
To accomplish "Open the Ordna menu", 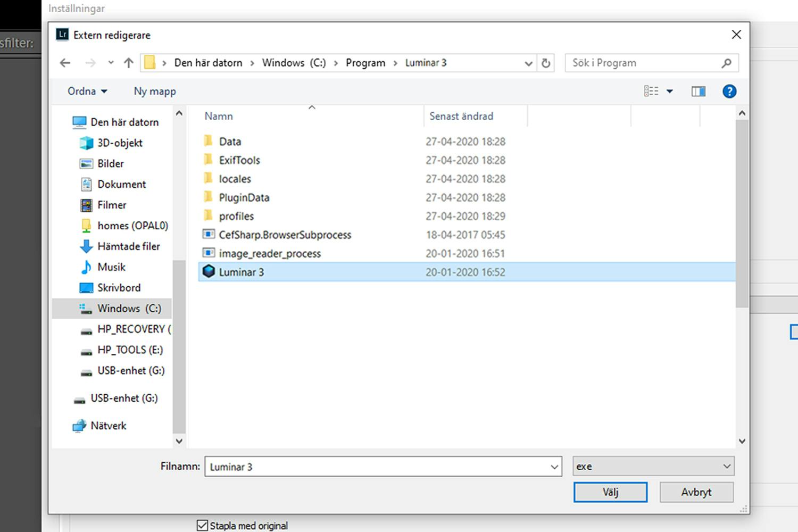I will tap(87, 91).
